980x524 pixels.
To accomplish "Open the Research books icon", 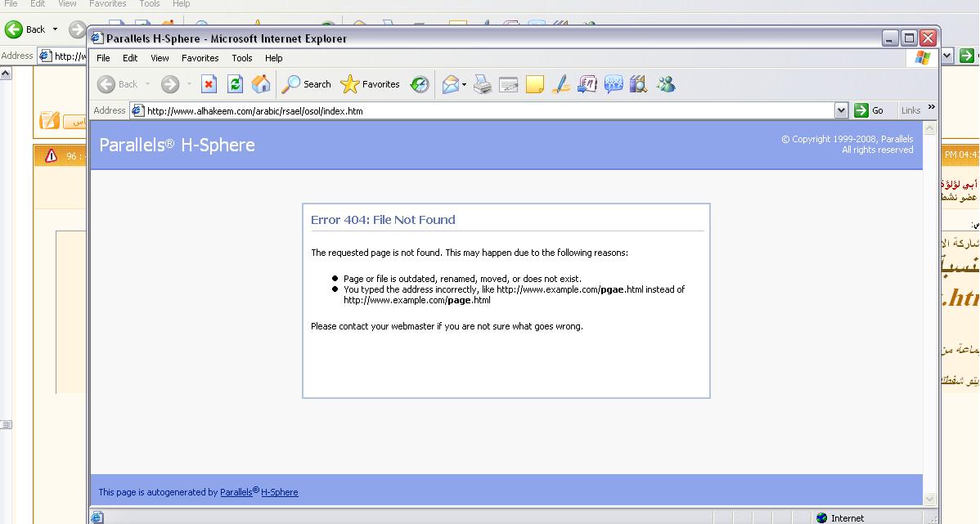I will [x=638, y=84].
